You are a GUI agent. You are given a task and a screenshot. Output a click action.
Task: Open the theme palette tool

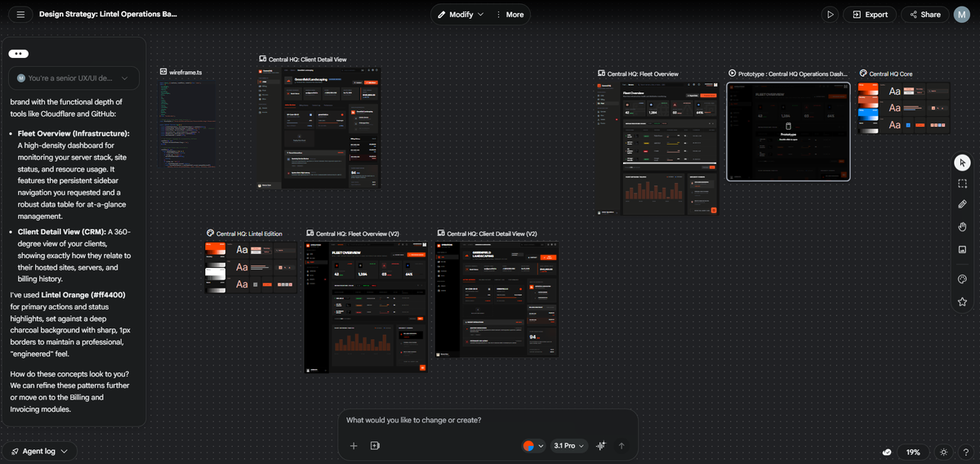coord(962,279)
